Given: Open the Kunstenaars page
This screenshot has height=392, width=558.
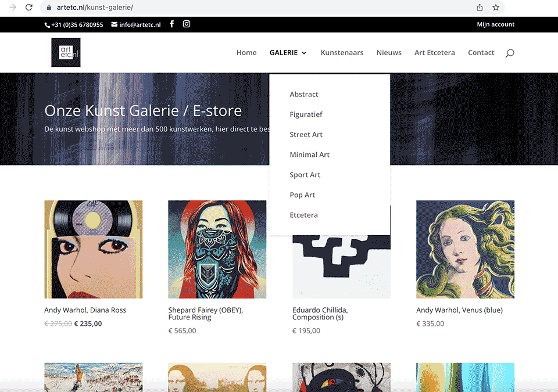Looking at the screenshot, I should pos(342,53).
